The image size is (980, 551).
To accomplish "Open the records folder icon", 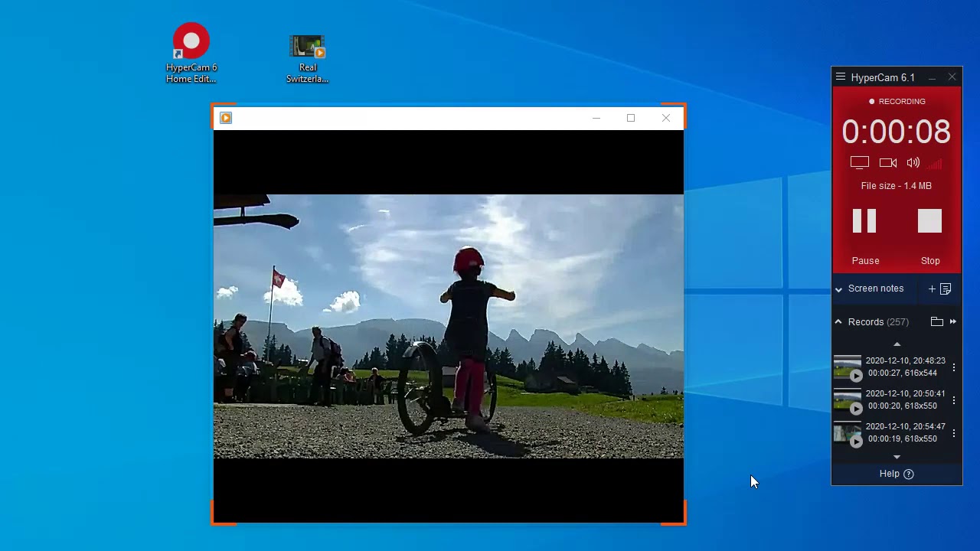I will 936,321.
